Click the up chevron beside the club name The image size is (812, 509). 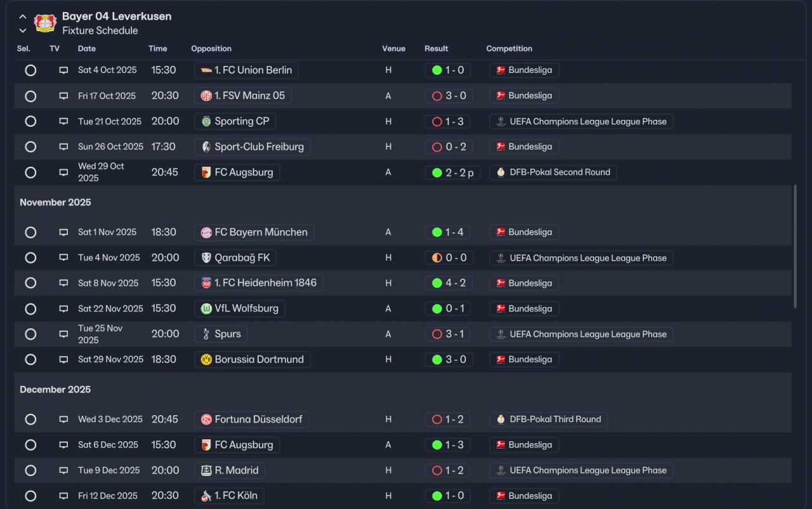(x=23, y=16)
